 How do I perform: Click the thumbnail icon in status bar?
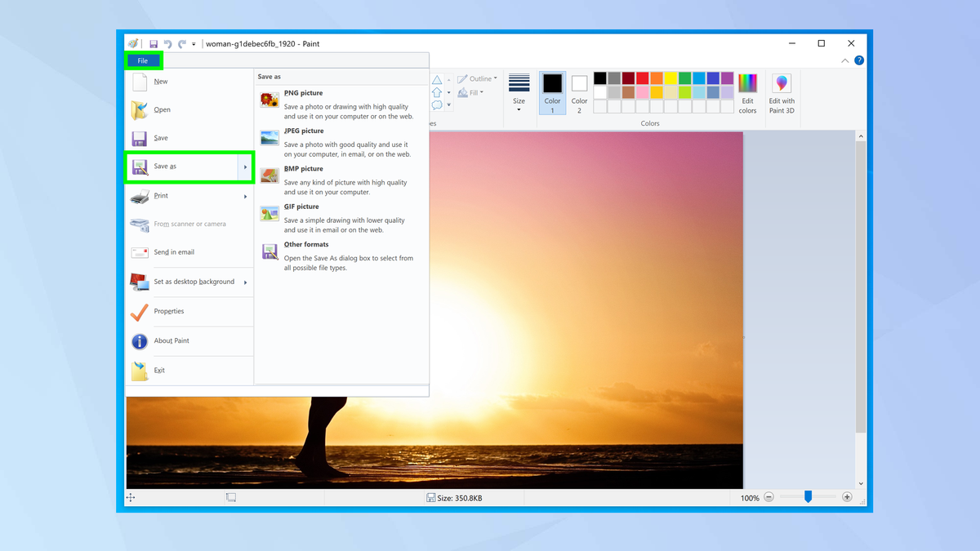coord(230,496)
